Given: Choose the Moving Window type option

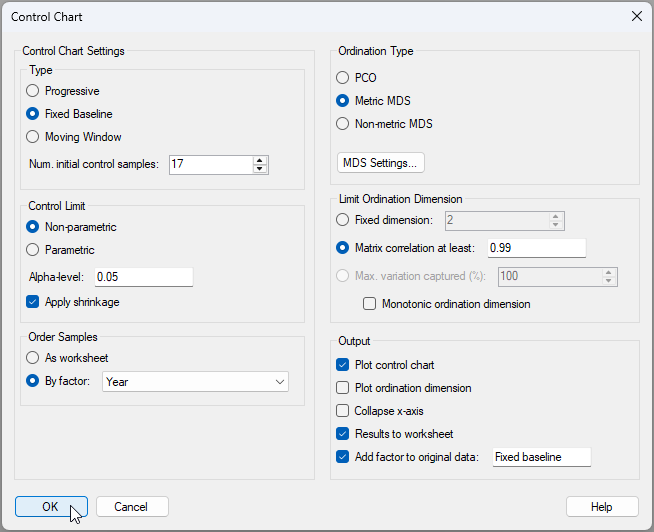Looking at the screenshot, I should click(x=33, y=137).
